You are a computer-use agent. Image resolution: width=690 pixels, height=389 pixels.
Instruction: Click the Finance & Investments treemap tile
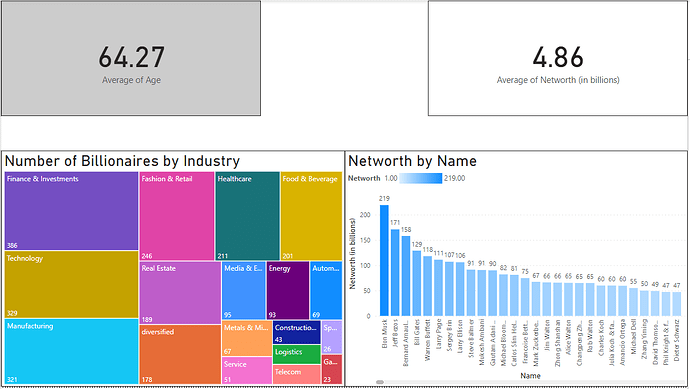[71, 211]
